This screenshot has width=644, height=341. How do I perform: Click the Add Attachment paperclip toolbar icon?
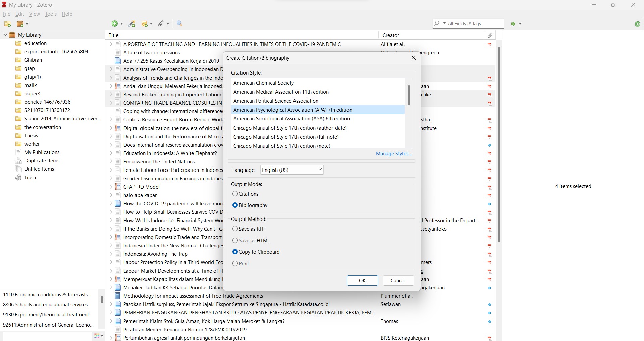click(x=161, y=23)
